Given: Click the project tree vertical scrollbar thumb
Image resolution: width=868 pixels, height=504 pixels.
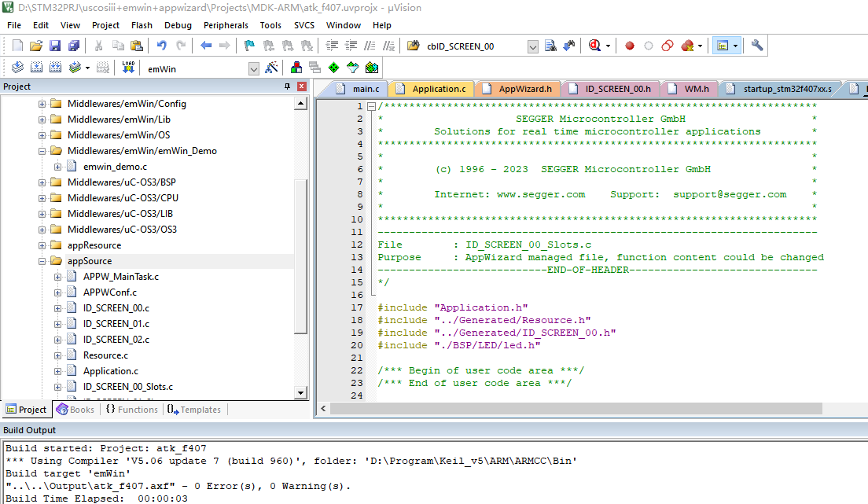Looking at the screenshot, I should coord(300,256).
